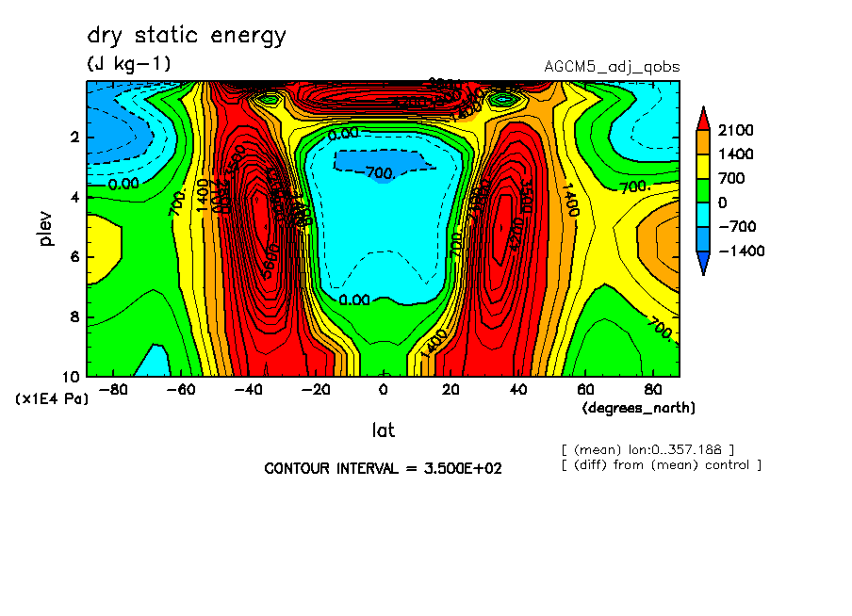Click latitude tick label '-60'
852x616 pixels.
tap(180, 390)
